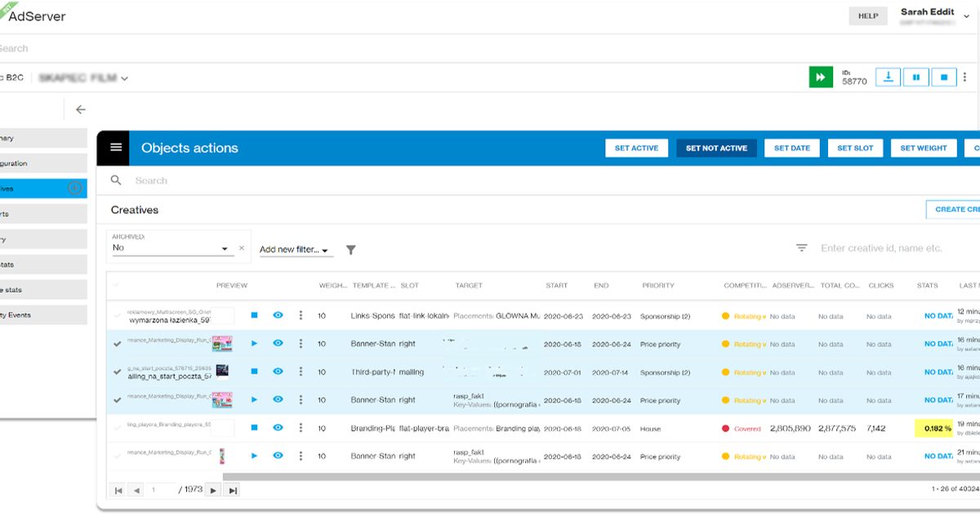
Task: Click the pause icon next to ID 58770
Action: pos(915,76)
